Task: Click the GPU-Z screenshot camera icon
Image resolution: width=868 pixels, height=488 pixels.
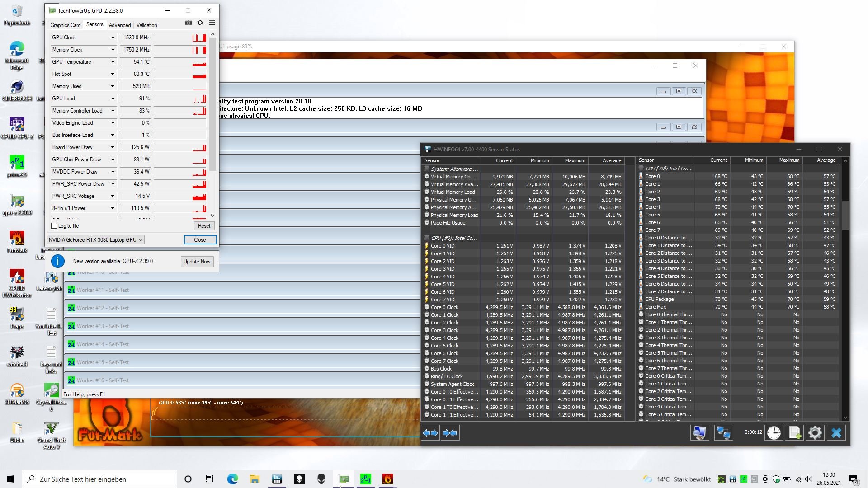Action: [188, 23]
